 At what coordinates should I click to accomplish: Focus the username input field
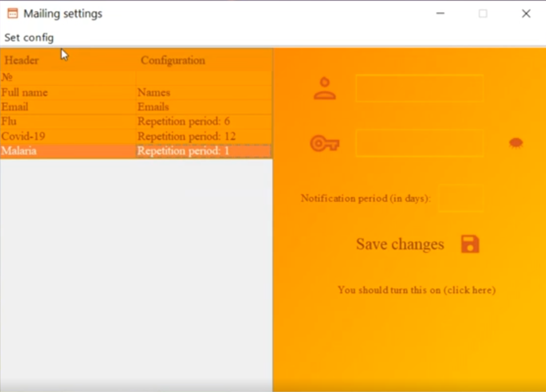coord(419,88)
